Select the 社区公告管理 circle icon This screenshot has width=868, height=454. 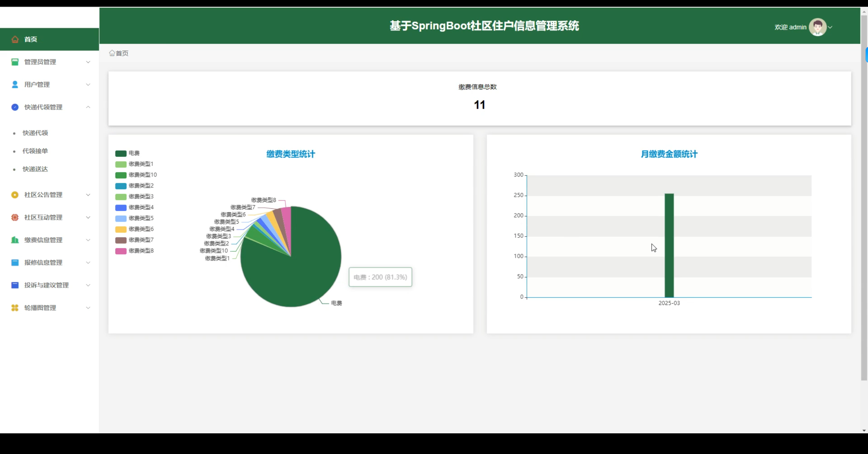(x=15, y=195)
